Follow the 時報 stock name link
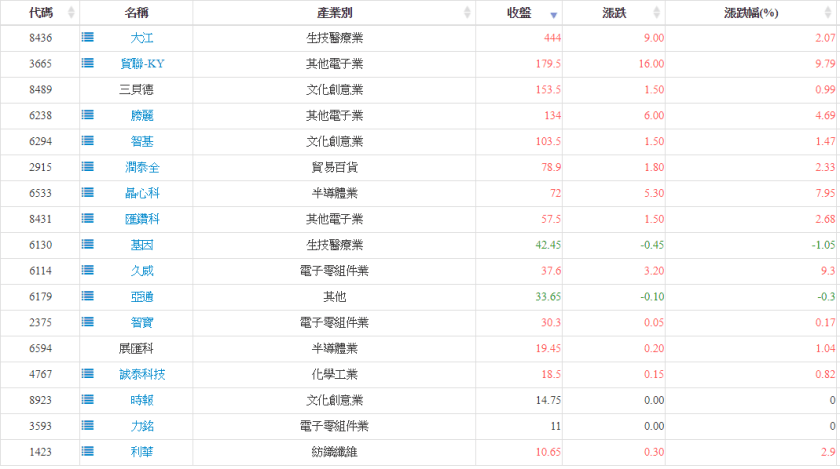This screenshot has height=469, width=840. 142,401
